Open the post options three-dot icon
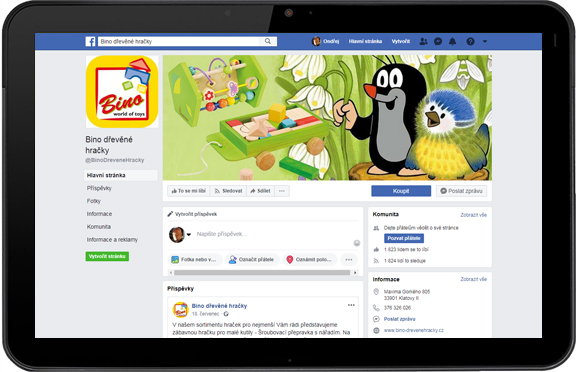 (x=351, y=305)
